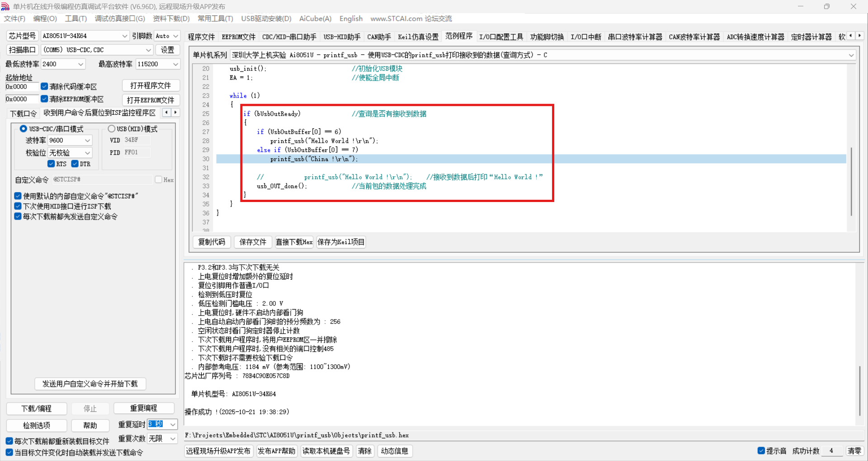Open the 波特率 9600 dropdown

coord(87,141)
